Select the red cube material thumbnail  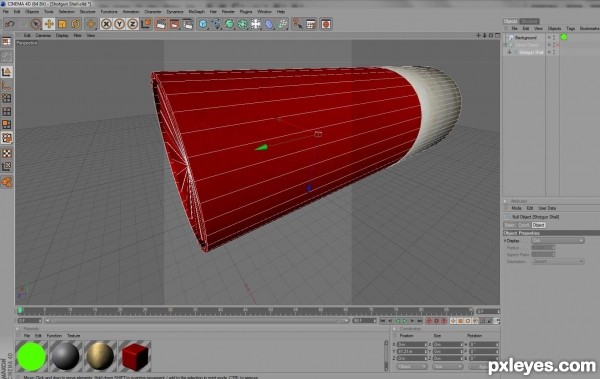click(x=135, y=356)
